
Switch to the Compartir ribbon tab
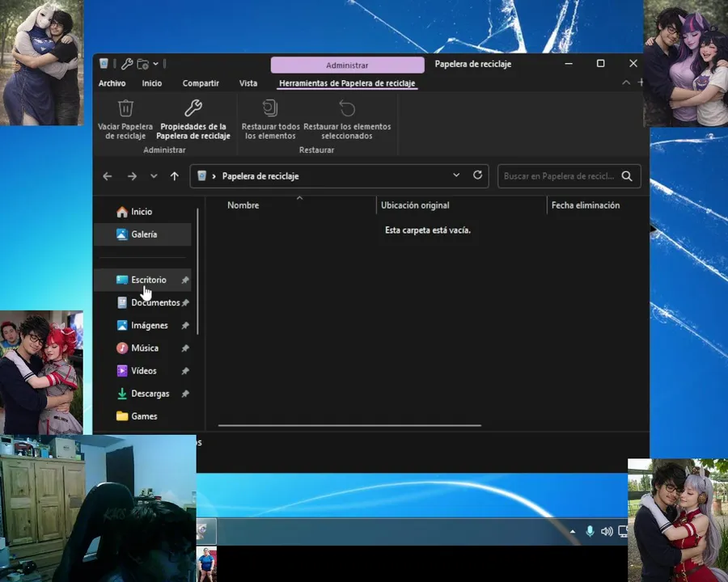(x=201, y=83)
